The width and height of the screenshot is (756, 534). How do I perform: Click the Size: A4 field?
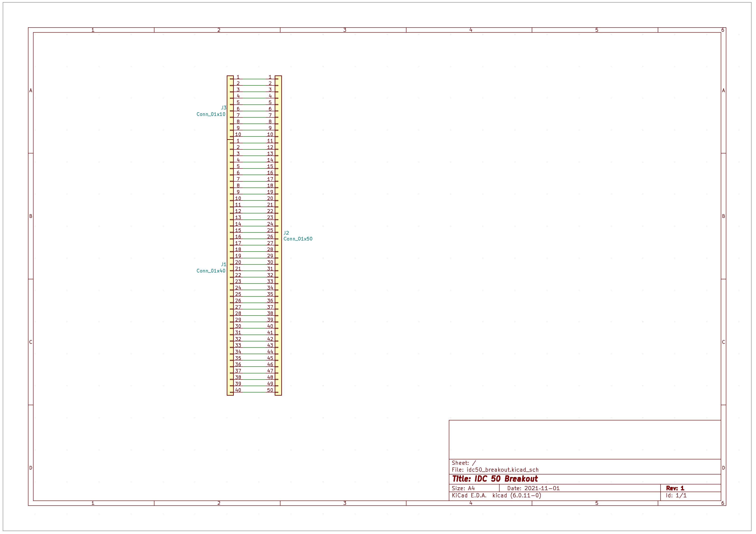click(x=463, y=489)
